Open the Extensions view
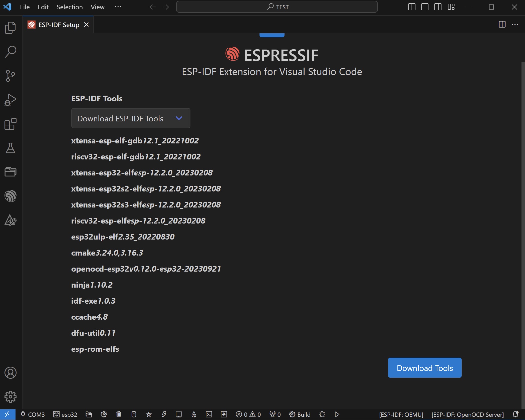525x420 pixels. [x=11, y=124]
